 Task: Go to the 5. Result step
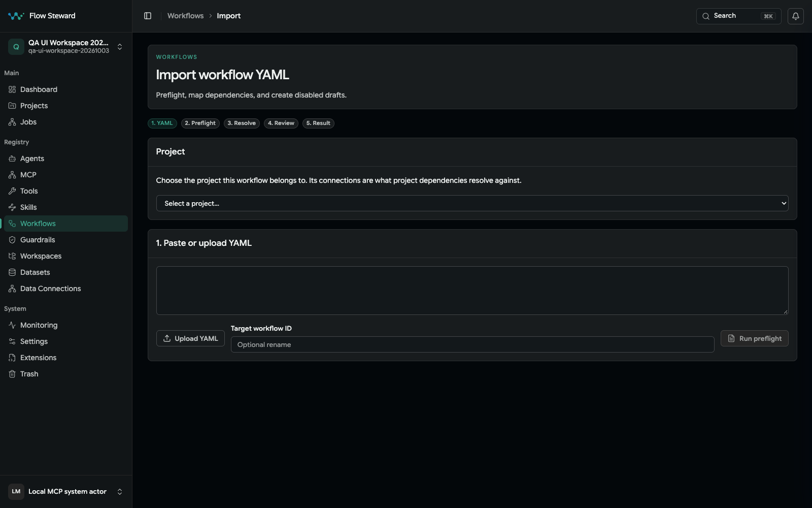318,123
